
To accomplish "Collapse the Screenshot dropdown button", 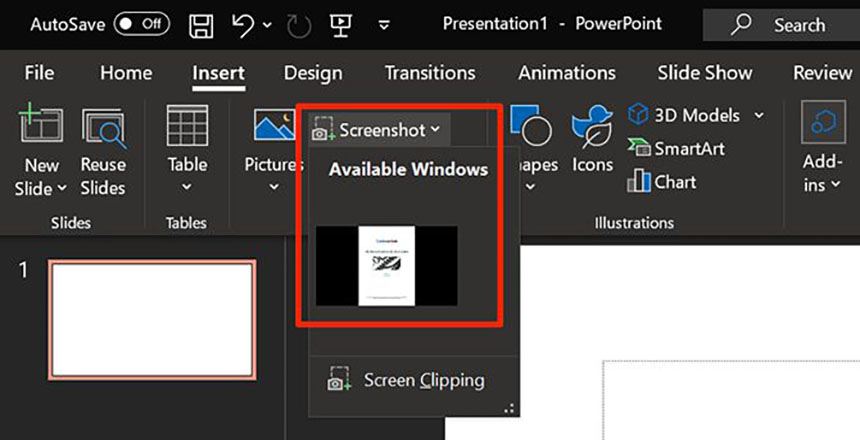I will coord(380,130).
